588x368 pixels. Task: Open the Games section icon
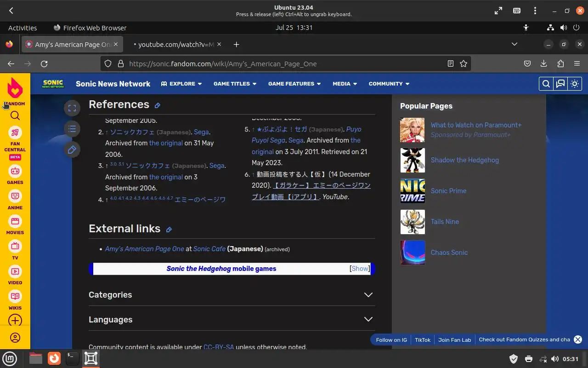point(15,175)
